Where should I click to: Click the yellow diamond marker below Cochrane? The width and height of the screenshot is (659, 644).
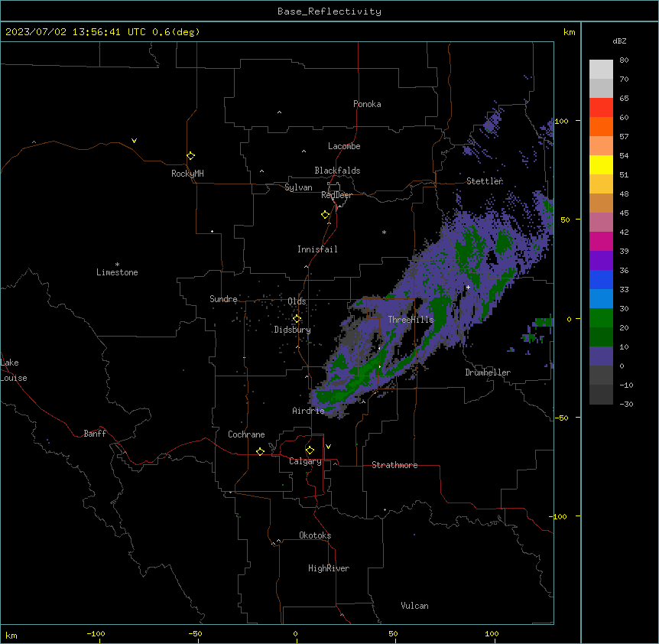[x=260, y=451]
